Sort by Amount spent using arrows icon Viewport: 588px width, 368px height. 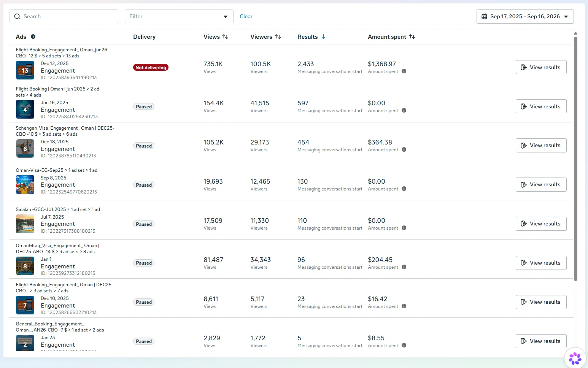click(x=412, y=36)
